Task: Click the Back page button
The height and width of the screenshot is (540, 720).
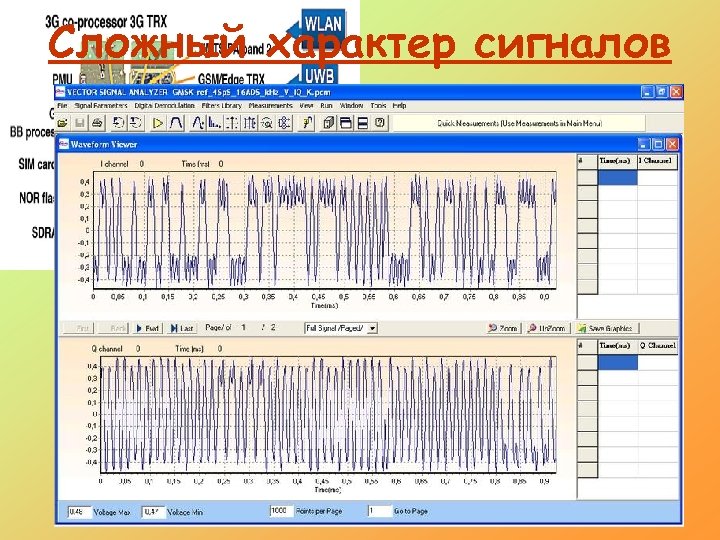Action: click(113, 328)
